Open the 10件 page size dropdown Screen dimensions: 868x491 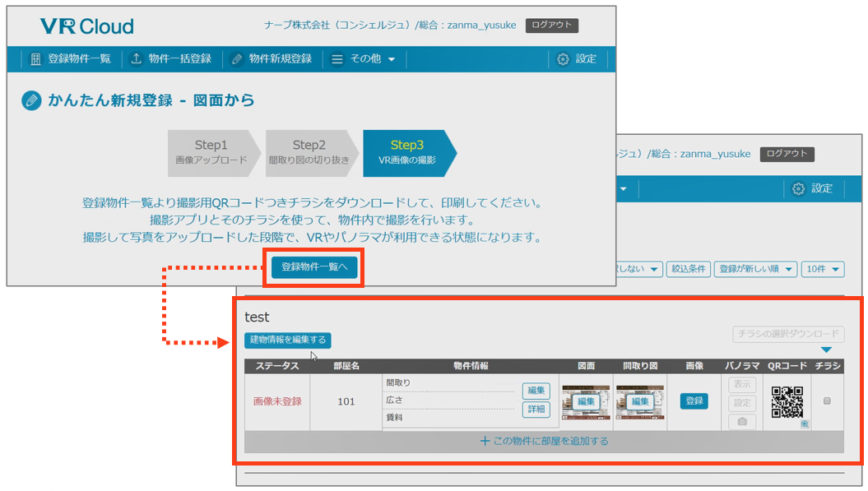coord(824,270)
